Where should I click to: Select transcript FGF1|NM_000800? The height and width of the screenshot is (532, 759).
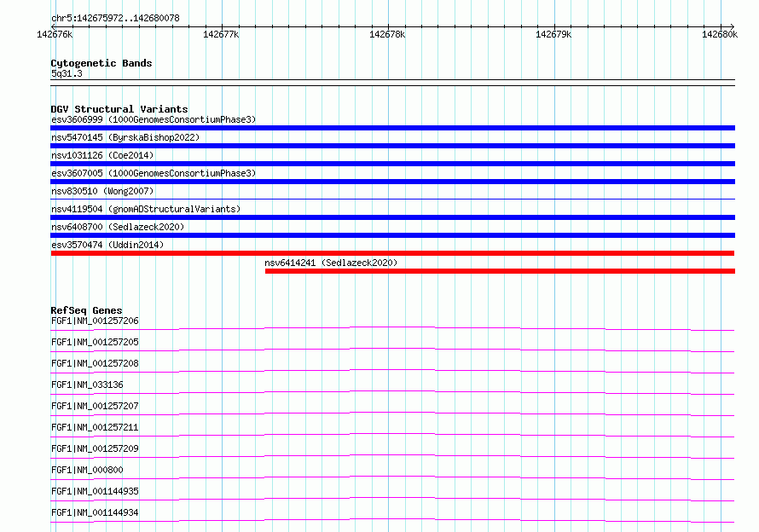pyautogui.click(x=87, y=470)
